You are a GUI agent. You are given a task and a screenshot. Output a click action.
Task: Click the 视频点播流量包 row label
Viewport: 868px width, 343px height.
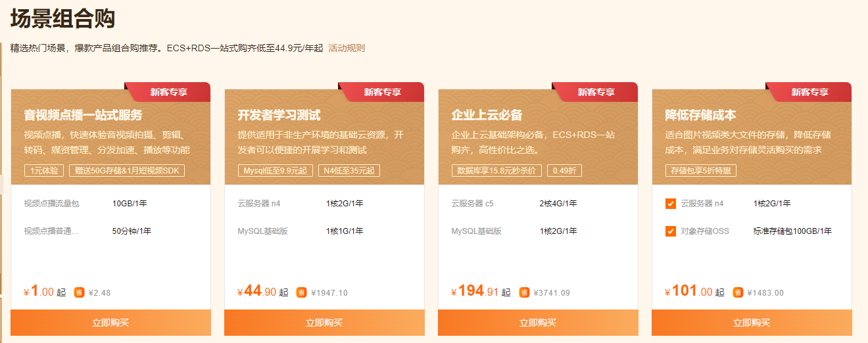tap(51, 204)
